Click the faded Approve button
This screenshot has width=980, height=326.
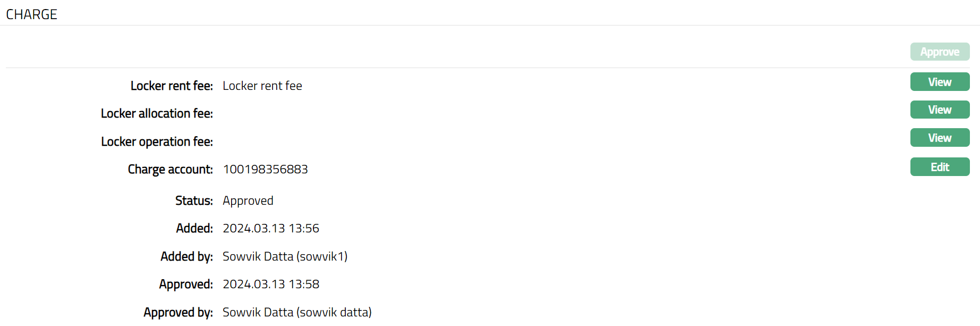(940, 52)
